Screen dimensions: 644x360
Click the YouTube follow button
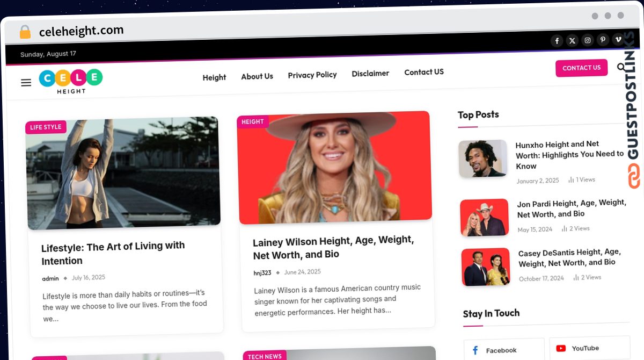(590, 348)
